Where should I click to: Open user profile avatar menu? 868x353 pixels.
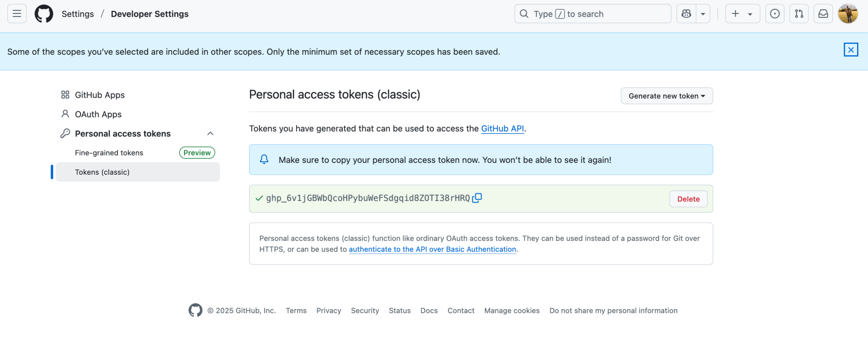pos(848,14)
